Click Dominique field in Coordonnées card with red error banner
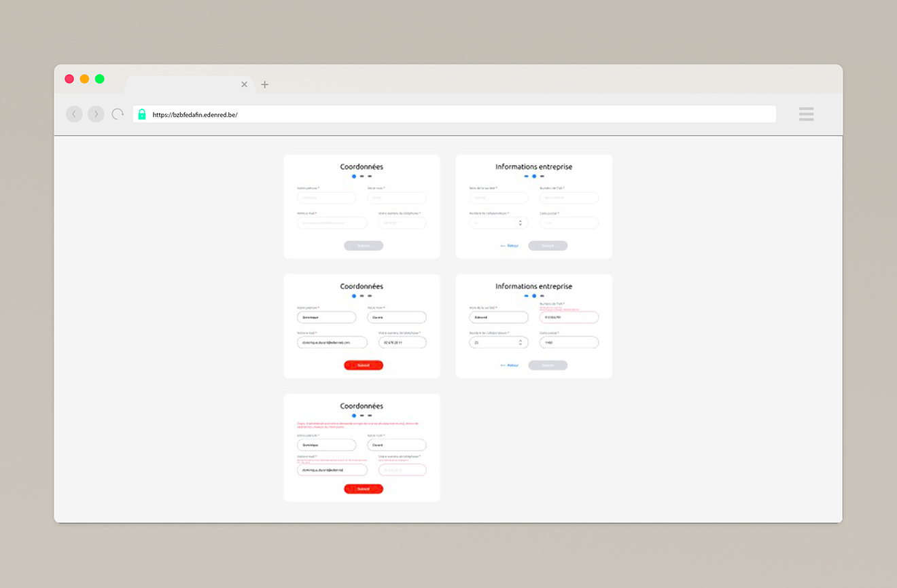The width and height of the screenshot is (897, 588). pos(326,445)
